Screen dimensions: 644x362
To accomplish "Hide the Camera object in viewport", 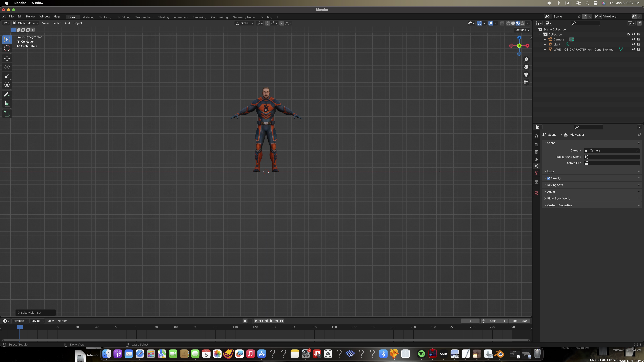I will (x=634, y=39).
